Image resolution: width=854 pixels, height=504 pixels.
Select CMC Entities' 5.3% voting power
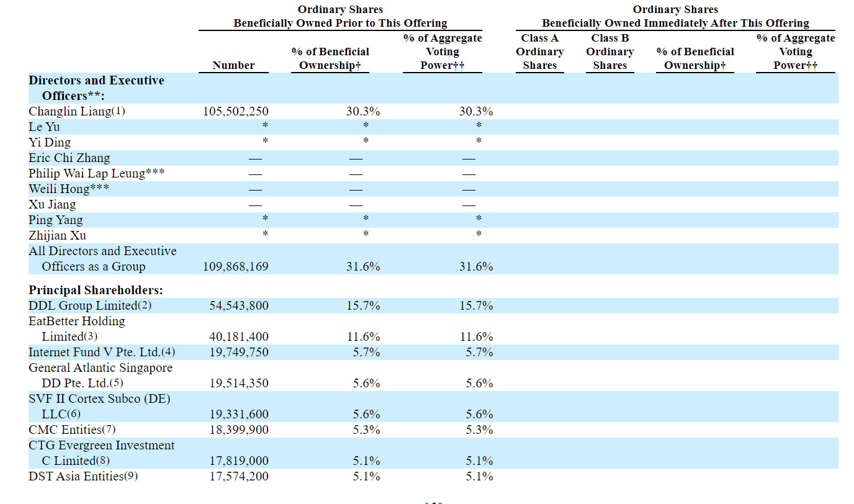click(480, 430)
